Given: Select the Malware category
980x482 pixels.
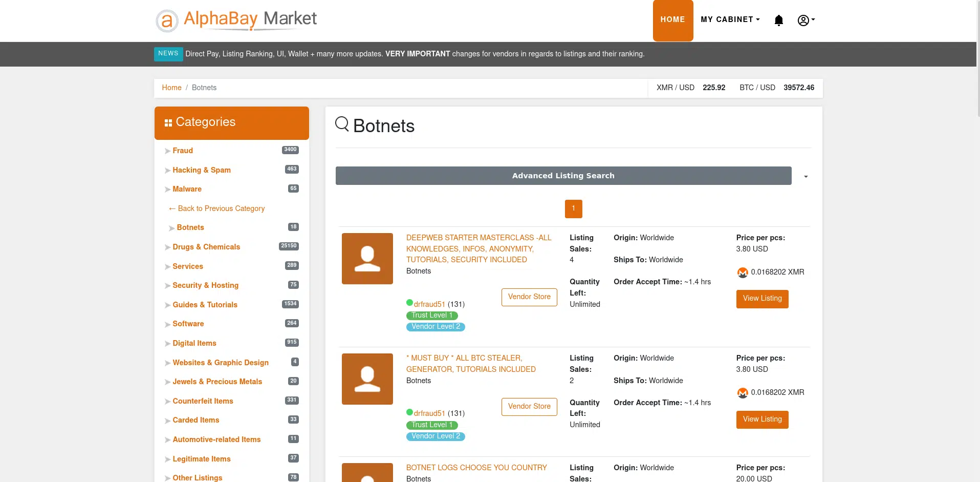Looking at the screenshot, I should pyautogui.click(x=187, y=189).
